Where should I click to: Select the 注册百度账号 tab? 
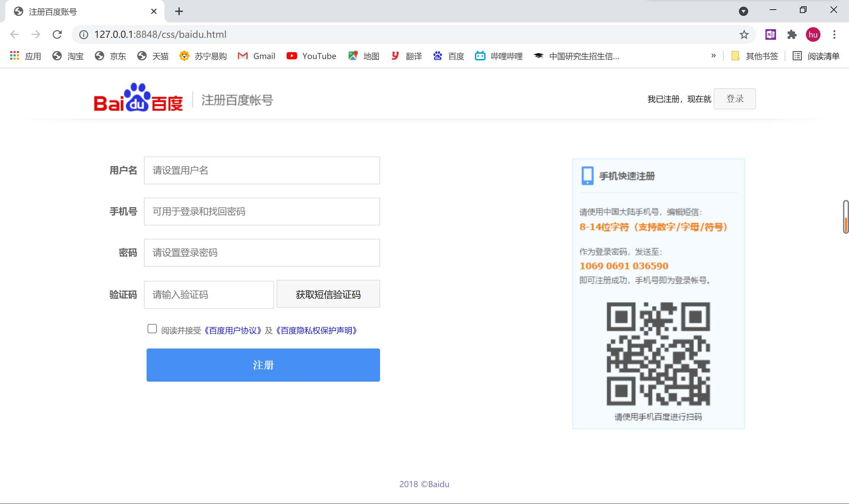pos(85,12)
